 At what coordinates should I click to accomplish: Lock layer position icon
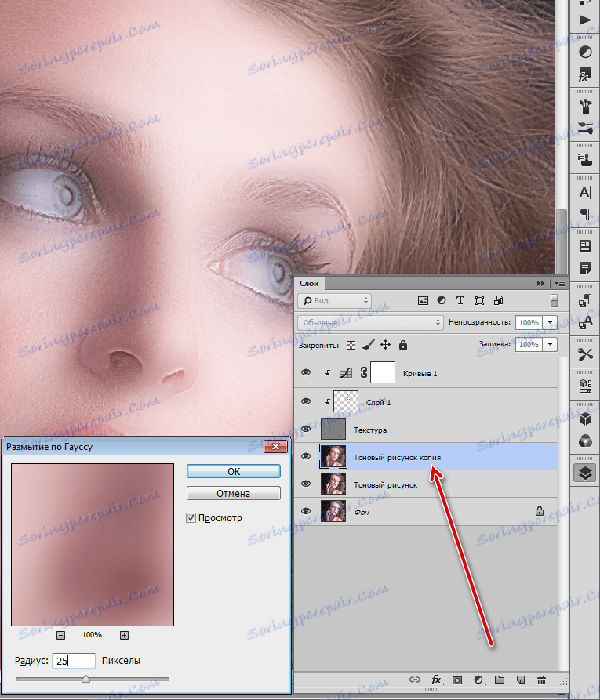pos(385,345)
